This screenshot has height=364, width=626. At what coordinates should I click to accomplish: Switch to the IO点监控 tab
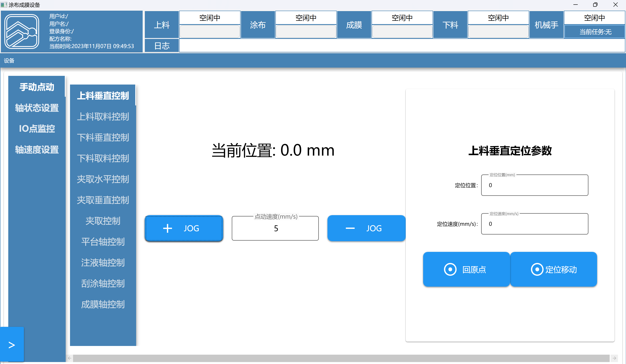tap(37, 129)
